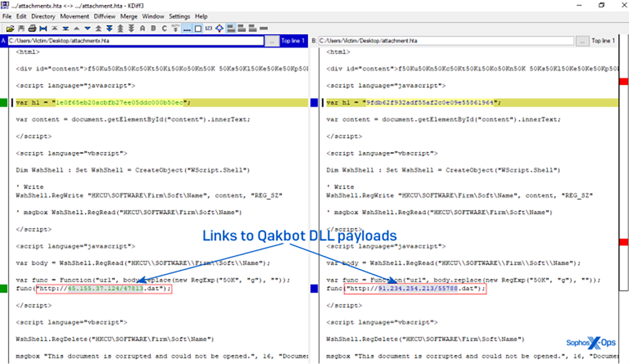Click 'var content' line in pane B
Viewport: 629px width, 364px height.
443,119
